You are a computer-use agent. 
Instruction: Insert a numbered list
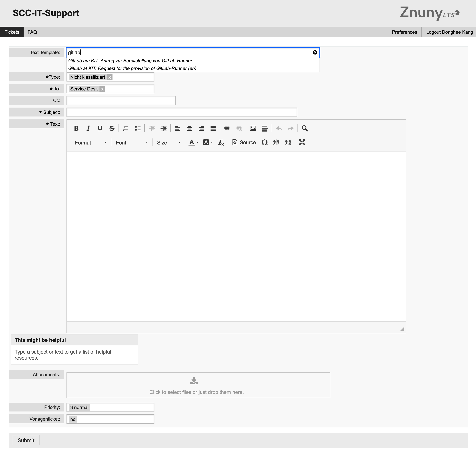[x=126, y=128]
